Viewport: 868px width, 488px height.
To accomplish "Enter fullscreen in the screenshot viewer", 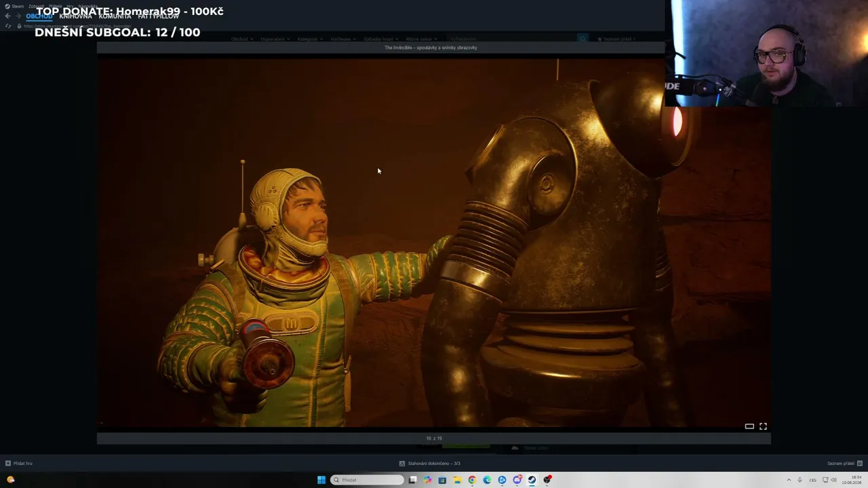I will click(x=763, y=426).
